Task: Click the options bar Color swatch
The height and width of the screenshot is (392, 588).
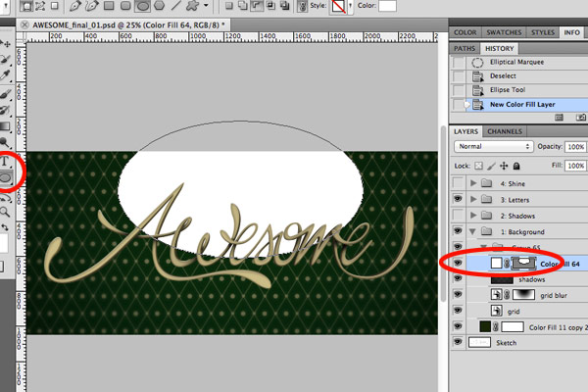Action: [387, 6]
